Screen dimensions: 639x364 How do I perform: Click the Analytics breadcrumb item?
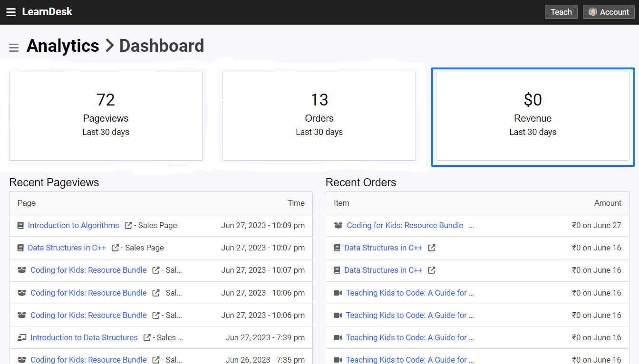(62, 46)
